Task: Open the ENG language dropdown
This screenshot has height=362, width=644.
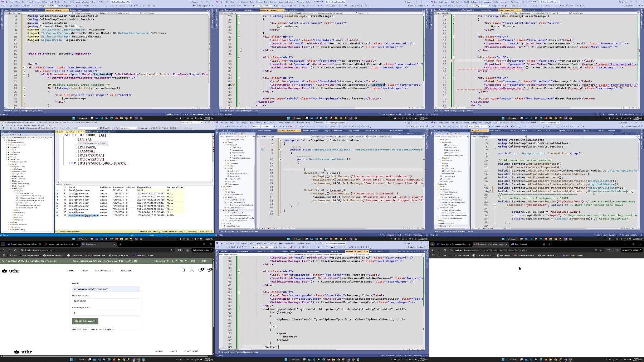Action: (x=194, y=261)
